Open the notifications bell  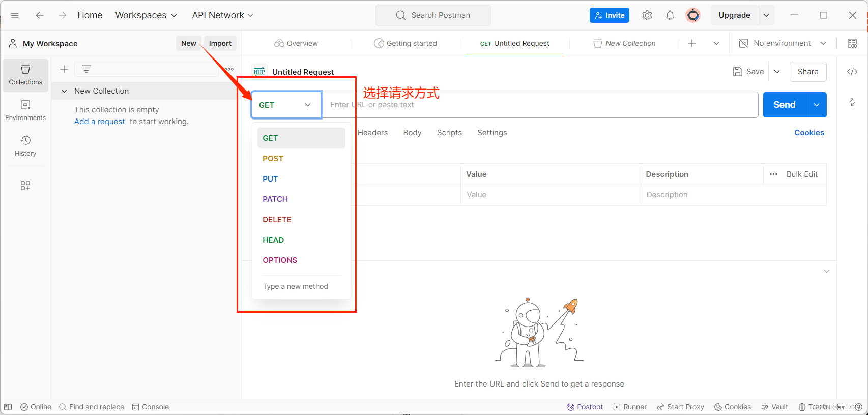[670, 15]
